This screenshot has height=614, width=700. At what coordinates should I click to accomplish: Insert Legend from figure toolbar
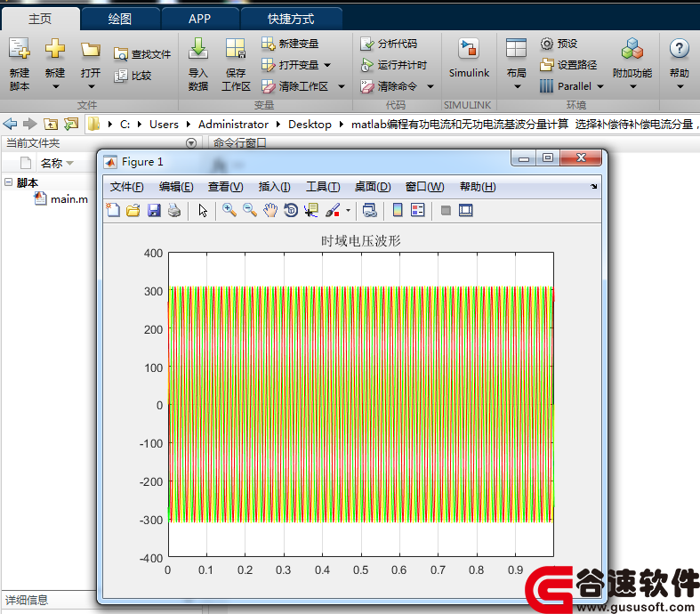[x=418, y=210]
